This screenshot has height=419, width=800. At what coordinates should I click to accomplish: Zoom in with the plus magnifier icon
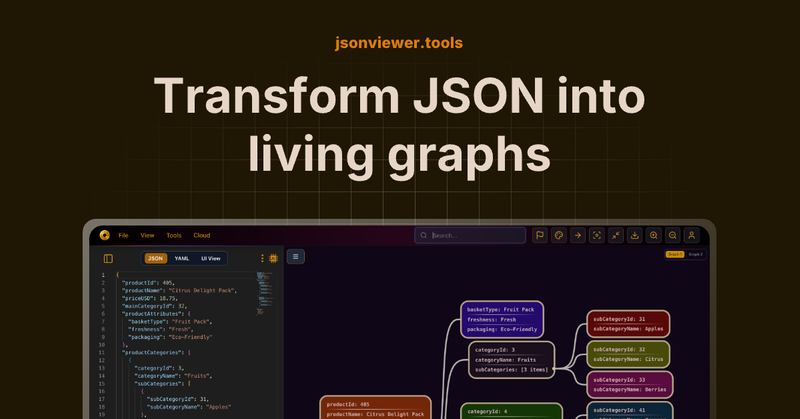tap(654, 235)
